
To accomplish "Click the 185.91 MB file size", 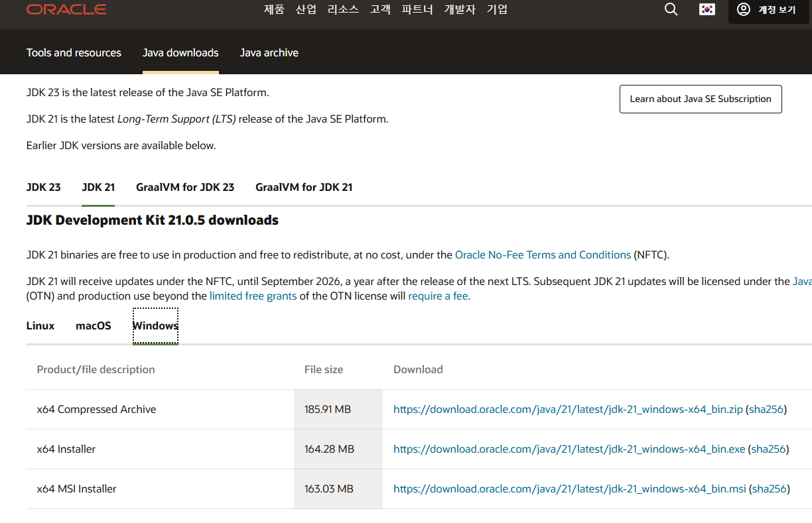I will [328, 409].
